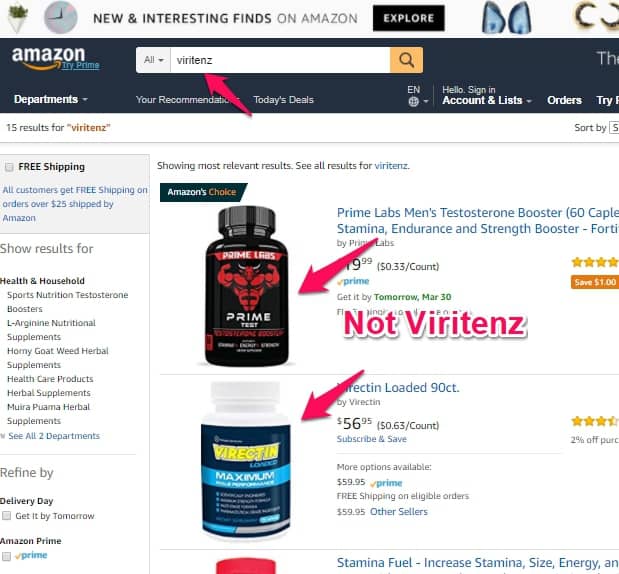Check Get It by Tomorrow option
The image size is (619, 574).
pyautogui.click(x=6, y=516)
